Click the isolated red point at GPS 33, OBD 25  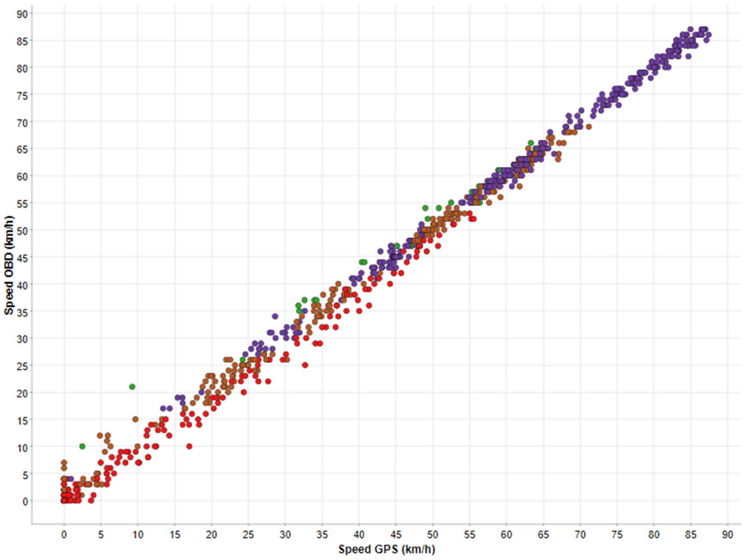[305, 365]
